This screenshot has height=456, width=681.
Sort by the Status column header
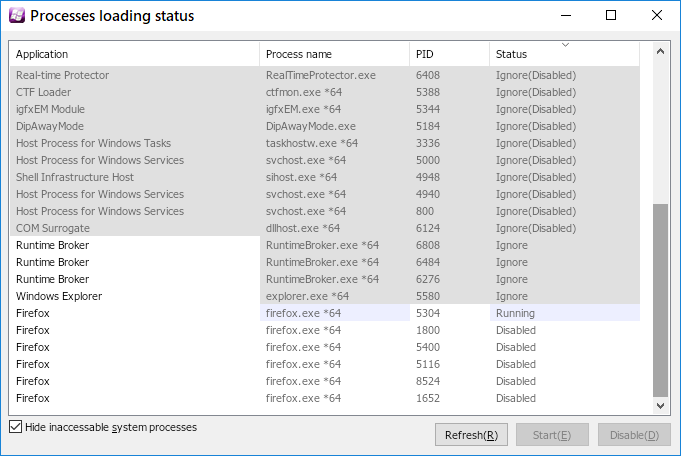(565, 54)
